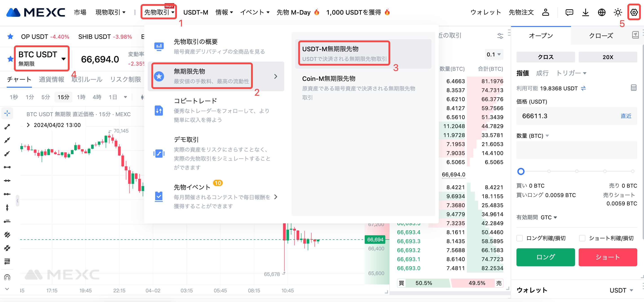Toggle the light/dark theme sun icon
The width and height of the screenshot is (644, 302).
click(x=618, y=12)
